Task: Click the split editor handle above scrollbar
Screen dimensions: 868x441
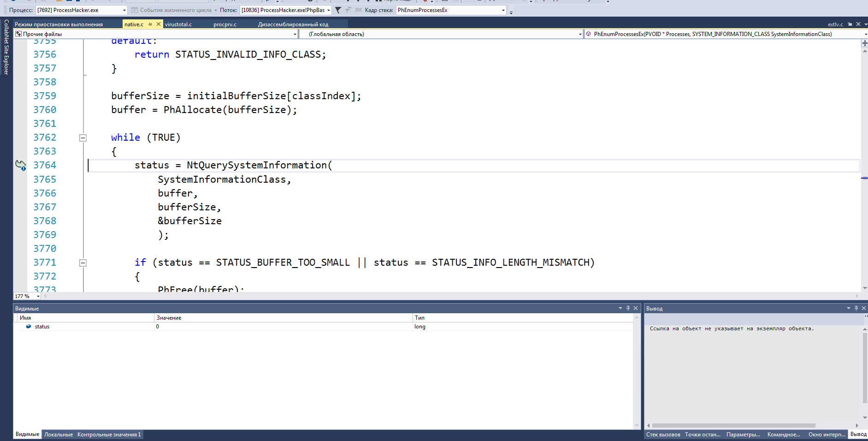Action: click(x=864, y=43)
